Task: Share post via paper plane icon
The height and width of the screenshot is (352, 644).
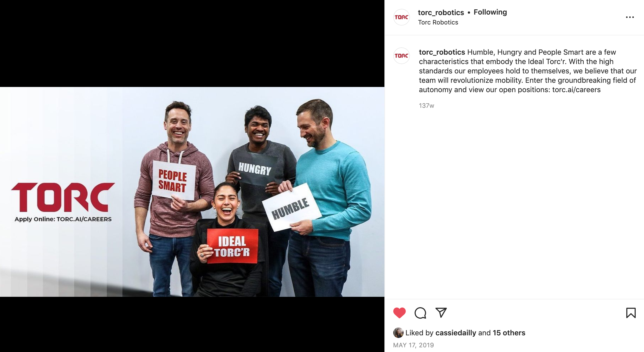Action: [441, 313]
